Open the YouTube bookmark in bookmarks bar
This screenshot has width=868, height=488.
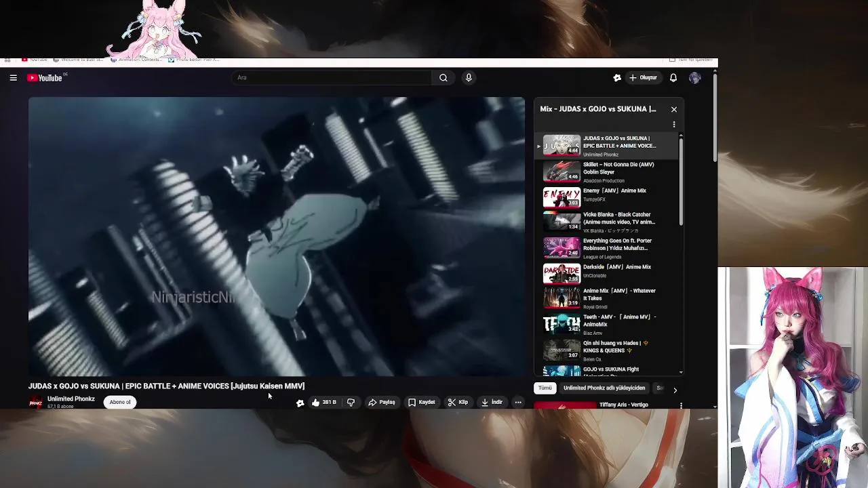click(x=35, y=60)
